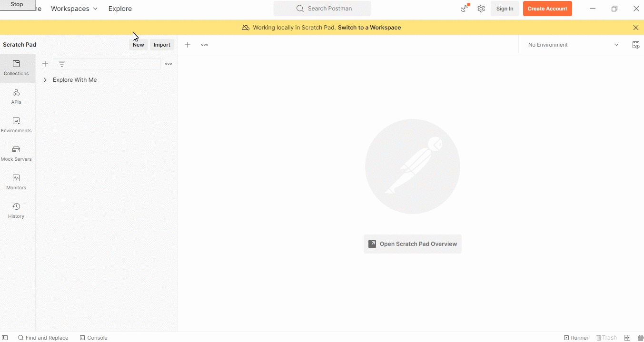Click Switch to a Workspace link

[369, 28]
